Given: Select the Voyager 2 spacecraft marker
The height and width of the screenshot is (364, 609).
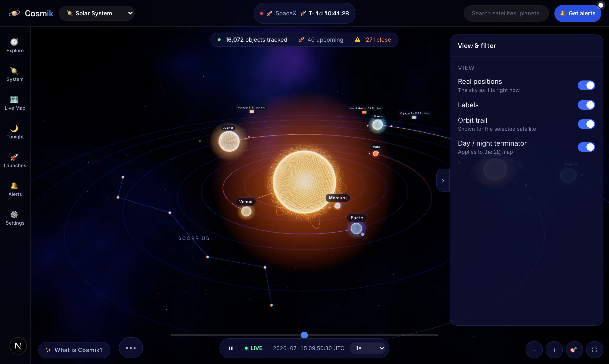Looking at the screenshot, I should pyautogui.click(x=414, y=118).
